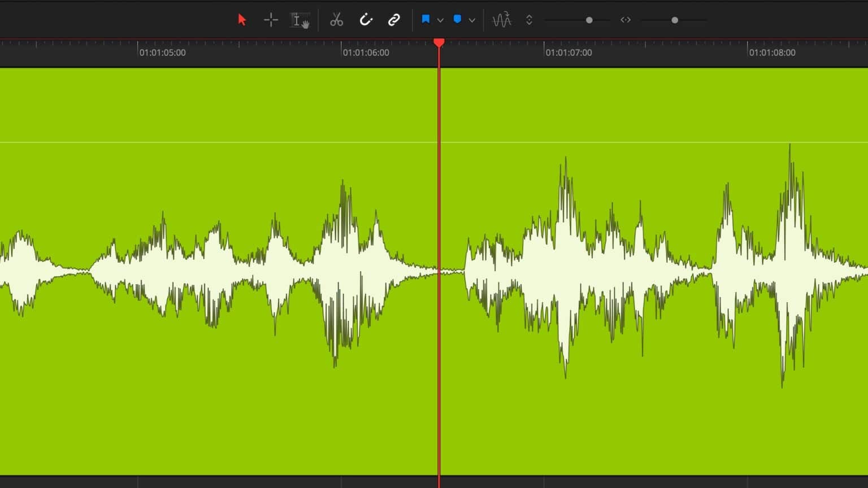Image resolution: width=868 pixels, height=488 pixels.
Task: Select the razor scissors cut tool
Action: click(x=336, y=20)
